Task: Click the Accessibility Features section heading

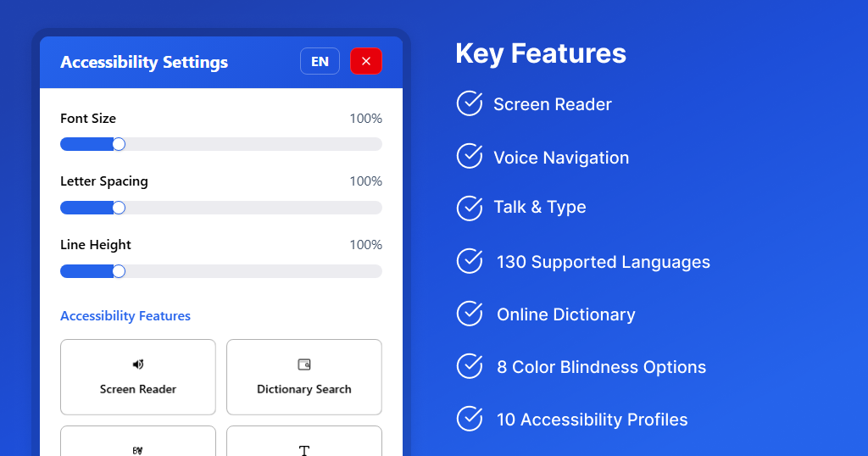Action: tap(125, 316)
